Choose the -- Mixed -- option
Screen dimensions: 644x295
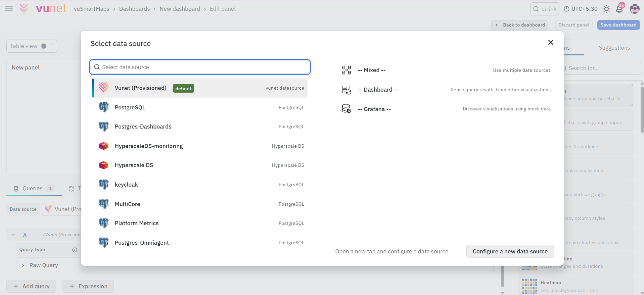372,70
